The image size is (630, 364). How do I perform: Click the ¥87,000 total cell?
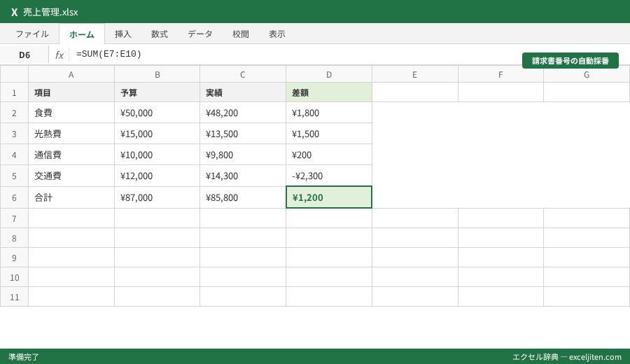pos(157,197)
